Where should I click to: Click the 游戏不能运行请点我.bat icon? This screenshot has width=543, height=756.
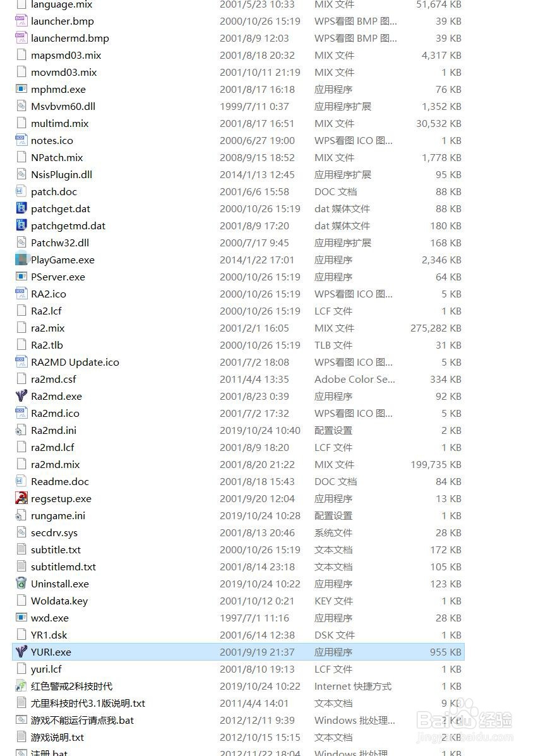pos(21,721)
